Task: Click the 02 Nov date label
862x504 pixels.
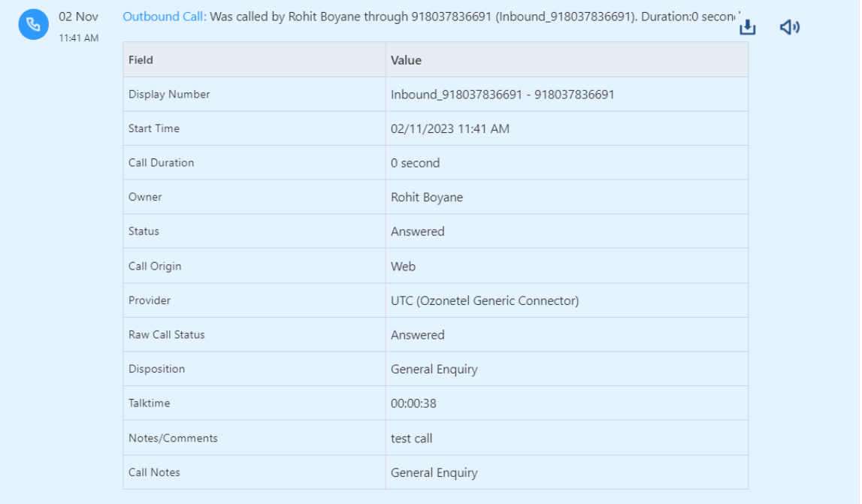Action: 78,17
